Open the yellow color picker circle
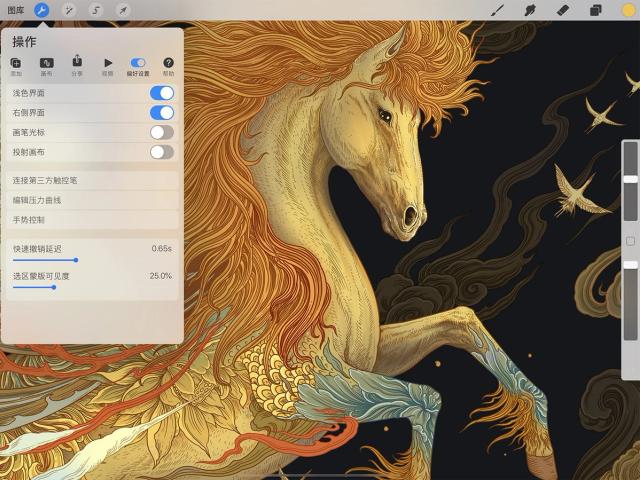 point(629,10)
